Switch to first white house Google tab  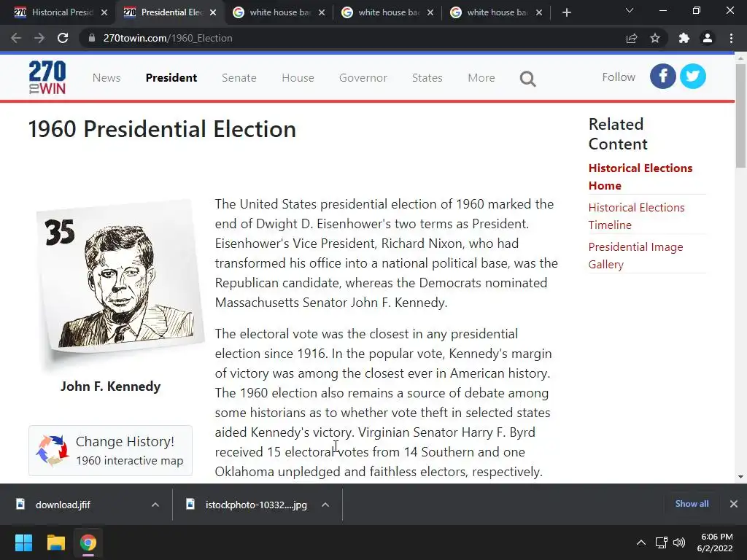click(279, 12)
